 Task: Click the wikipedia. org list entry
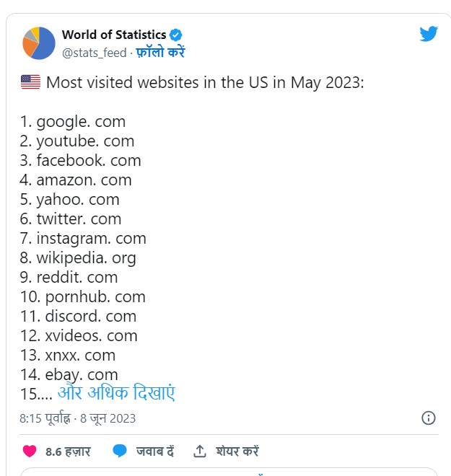click(78, 258)
